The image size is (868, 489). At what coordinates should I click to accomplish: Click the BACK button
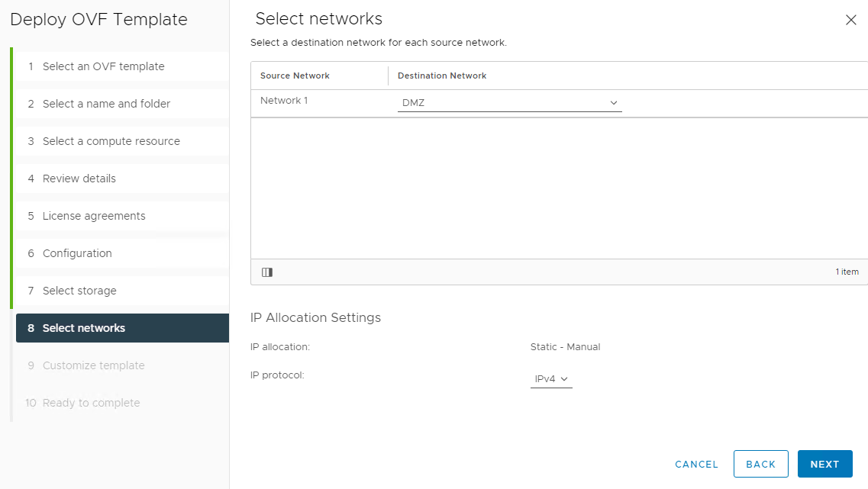760,464
